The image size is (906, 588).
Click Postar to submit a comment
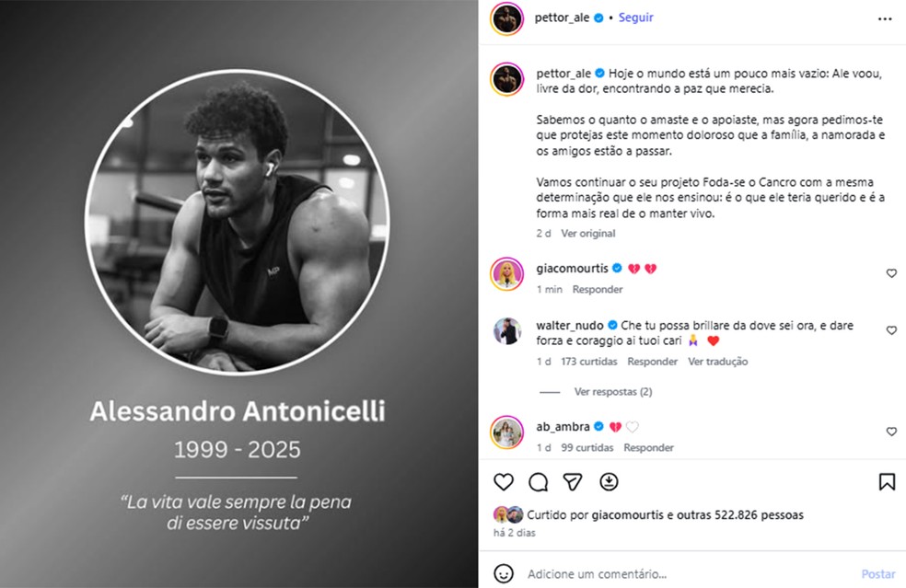click(877, 573)
